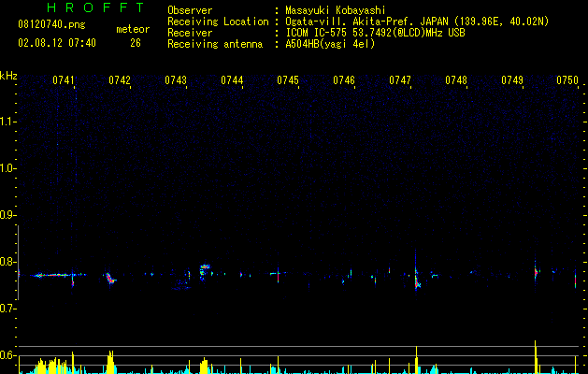Click the name Masayuki Kobayashi
Viewport: 588px width, 374px height.
336,10
